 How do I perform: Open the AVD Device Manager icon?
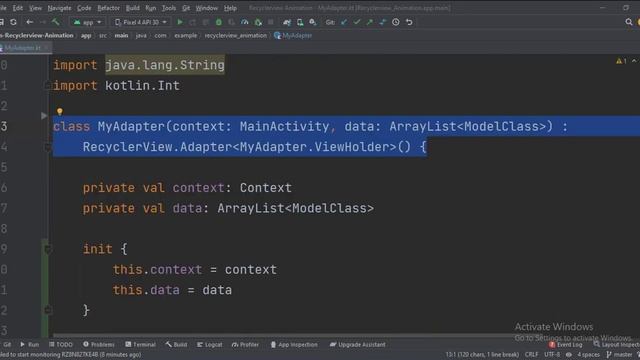(300, 22)
